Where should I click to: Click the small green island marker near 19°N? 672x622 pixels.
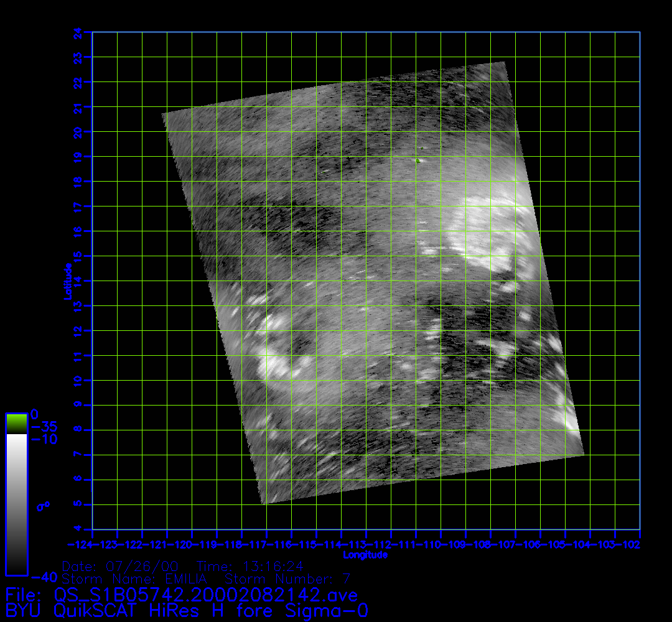point(418,160)
